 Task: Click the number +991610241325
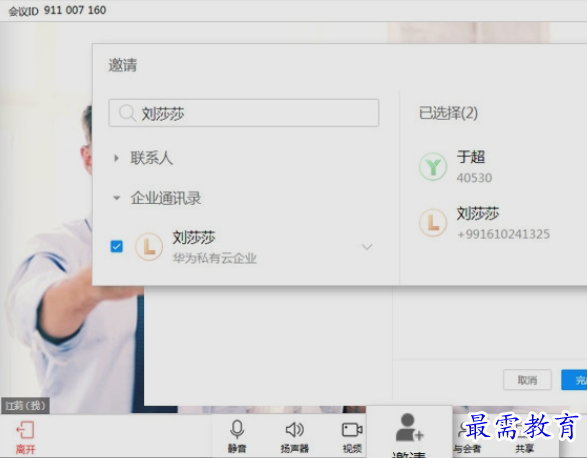point(504,234)
